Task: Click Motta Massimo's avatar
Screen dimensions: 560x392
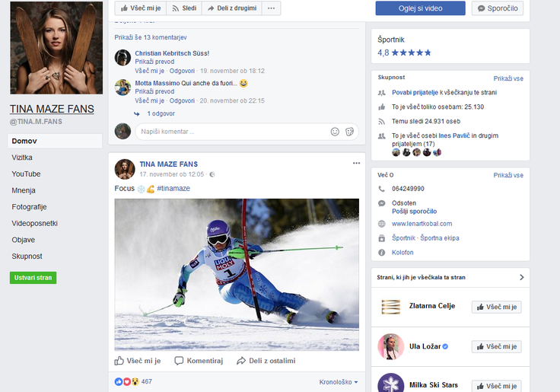Action: click(123, 88)
